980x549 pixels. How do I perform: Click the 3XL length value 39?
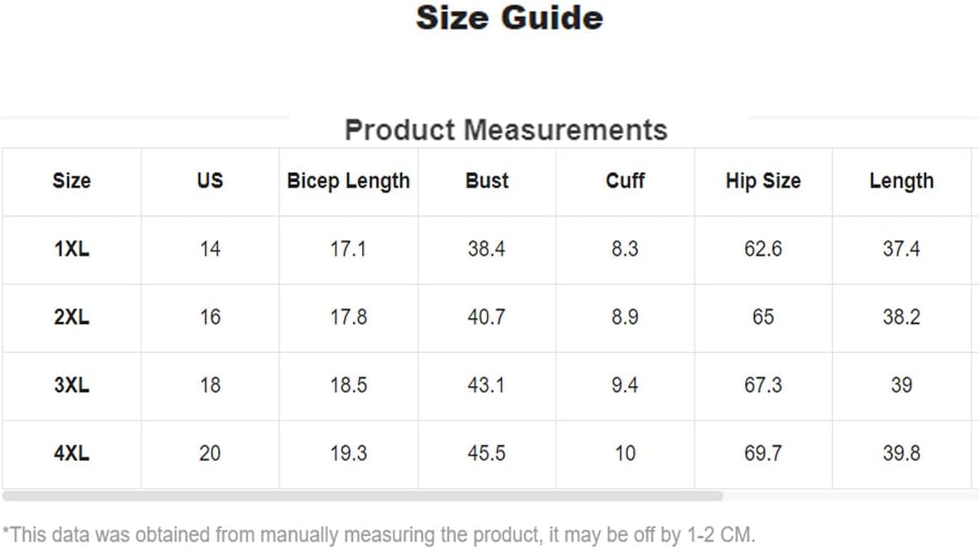tap(901, 386)
